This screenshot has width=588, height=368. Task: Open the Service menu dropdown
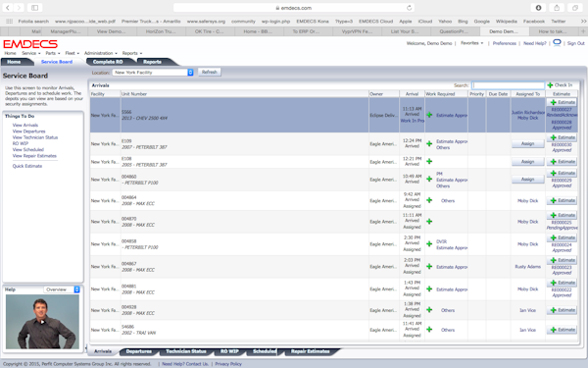pyautogui.click(x=30, y=53)
